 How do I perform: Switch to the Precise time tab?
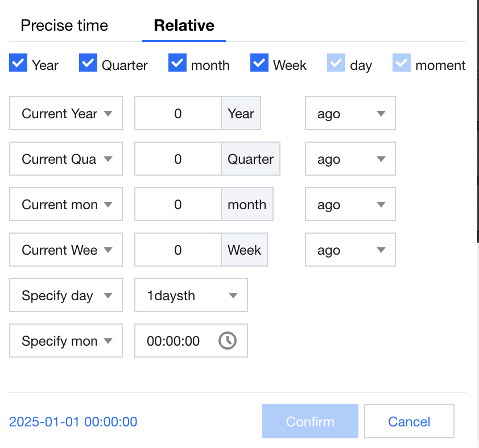[x=64, y=26]
